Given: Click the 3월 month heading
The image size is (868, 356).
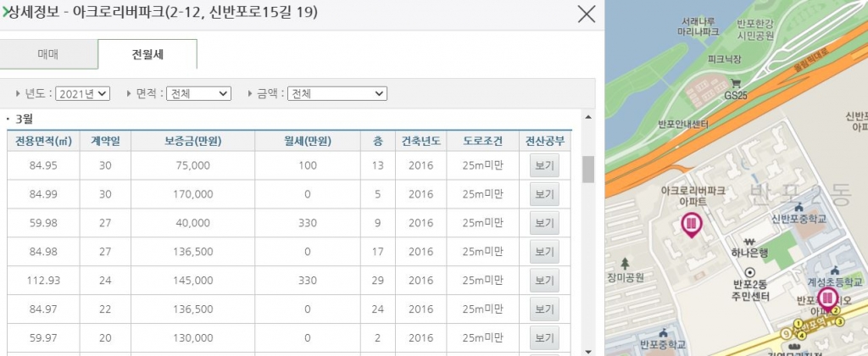Looking at the screenshot, I should tap(25, 119).
